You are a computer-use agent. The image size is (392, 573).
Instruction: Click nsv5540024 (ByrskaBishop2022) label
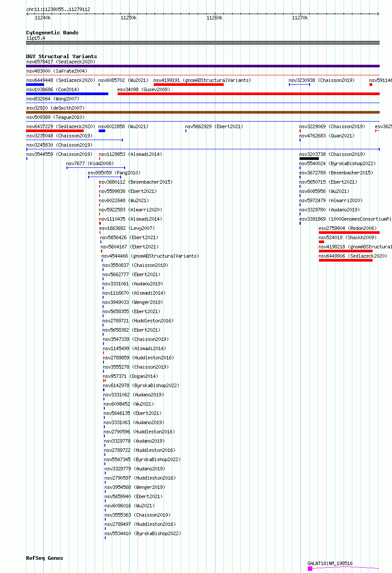click(337, 163)
